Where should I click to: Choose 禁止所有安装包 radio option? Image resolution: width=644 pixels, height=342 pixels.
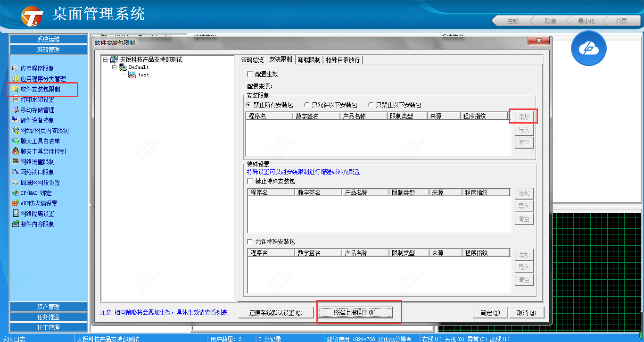(248, 105)
